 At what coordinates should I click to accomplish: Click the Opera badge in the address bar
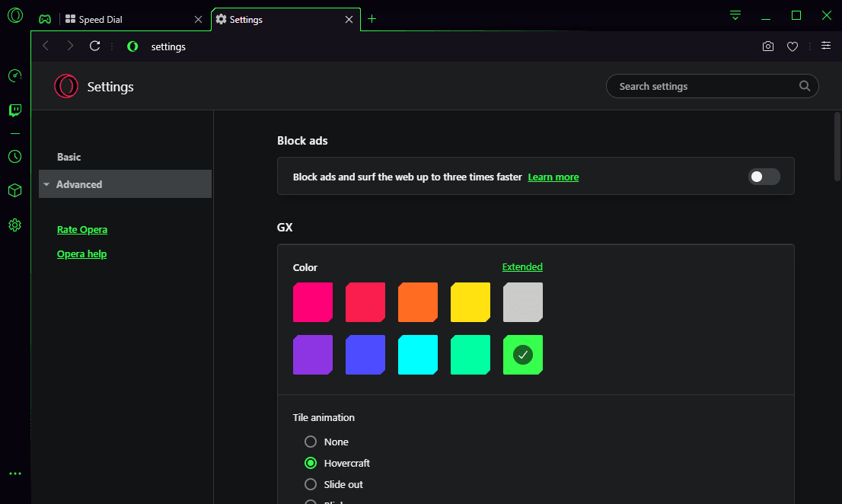click(x=132, y=46)
